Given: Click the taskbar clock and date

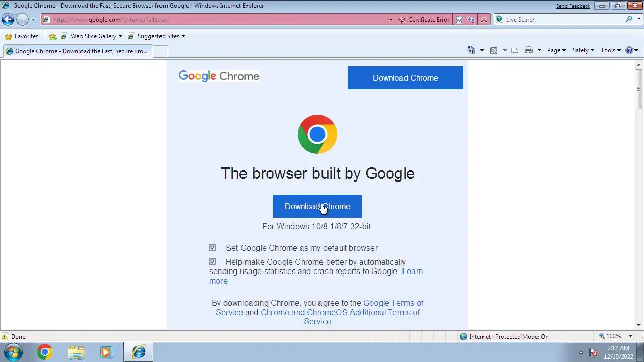Looking at the screenshot, I should 618,352.
